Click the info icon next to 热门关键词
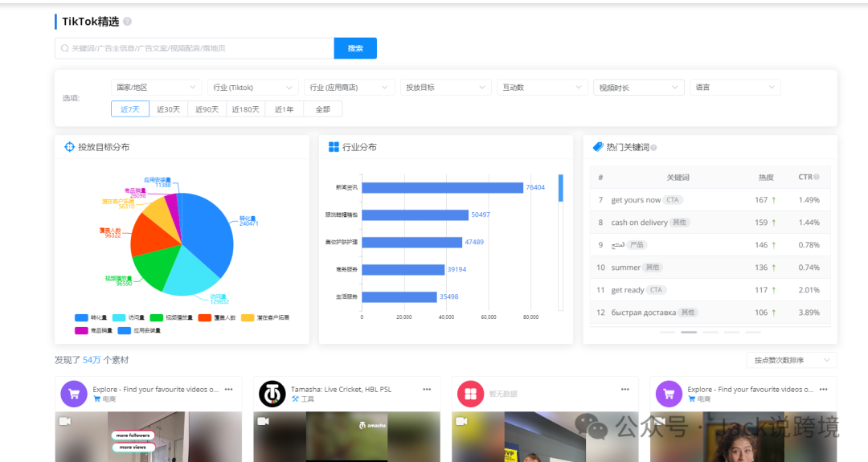This screenshot has width=868, height=462. point(653,148)
